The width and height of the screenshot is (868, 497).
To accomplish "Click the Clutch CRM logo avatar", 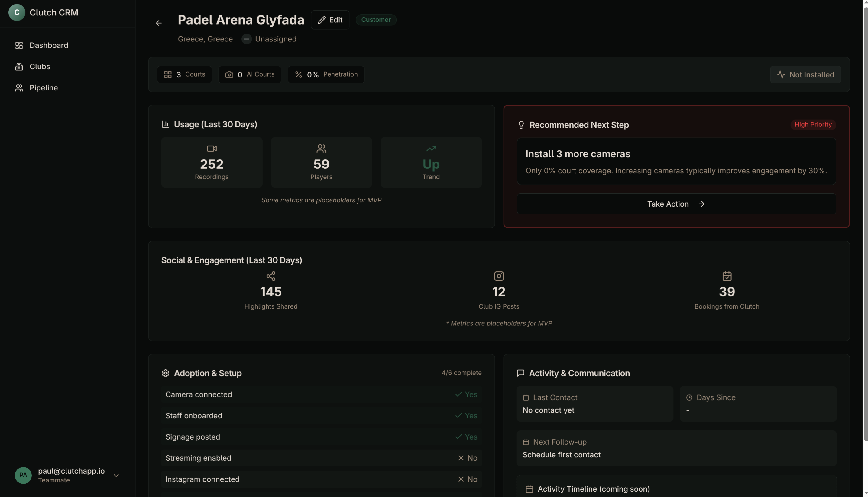I will pos(17,13).
